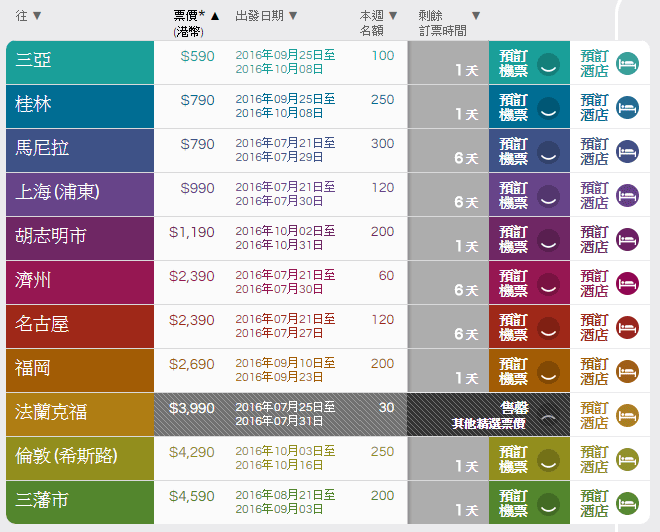Sort the list by 往 destination column
The height and width of the screenshot is (532, 660).
pos(29,16)
